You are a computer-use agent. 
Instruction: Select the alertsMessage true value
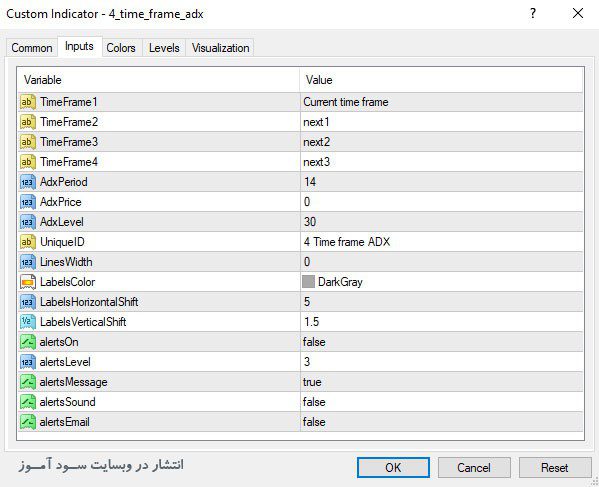tap(442, 382)
